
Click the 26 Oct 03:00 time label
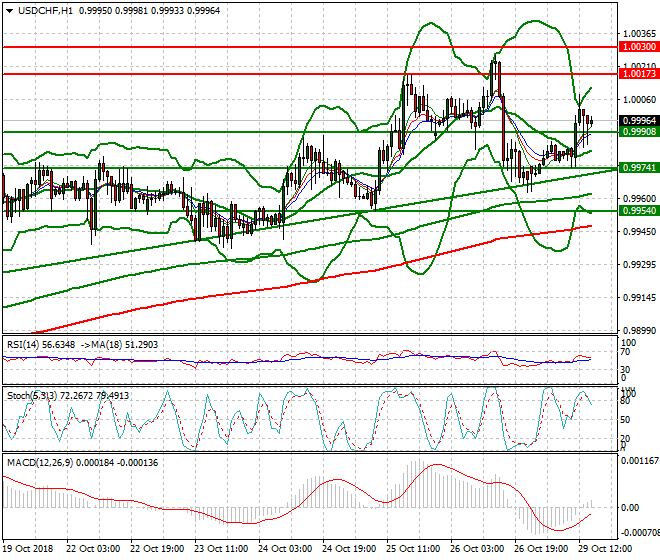[477, 549]
